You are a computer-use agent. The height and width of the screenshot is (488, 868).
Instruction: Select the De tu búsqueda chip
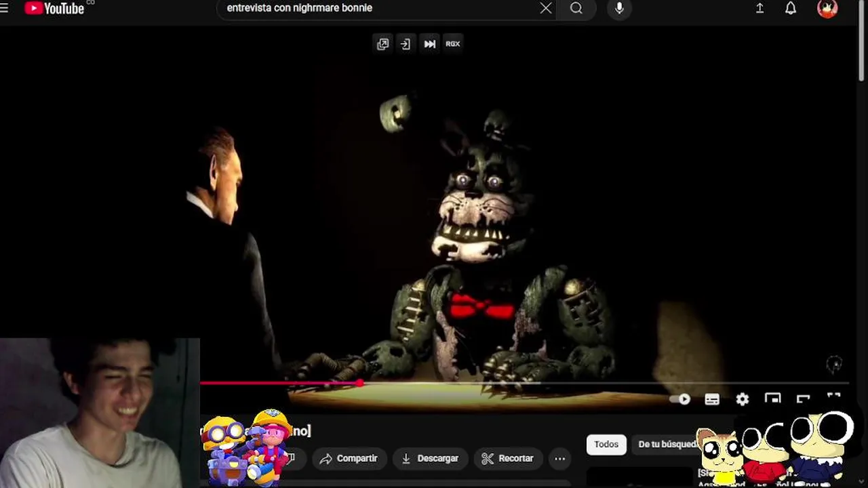point(667,444)
